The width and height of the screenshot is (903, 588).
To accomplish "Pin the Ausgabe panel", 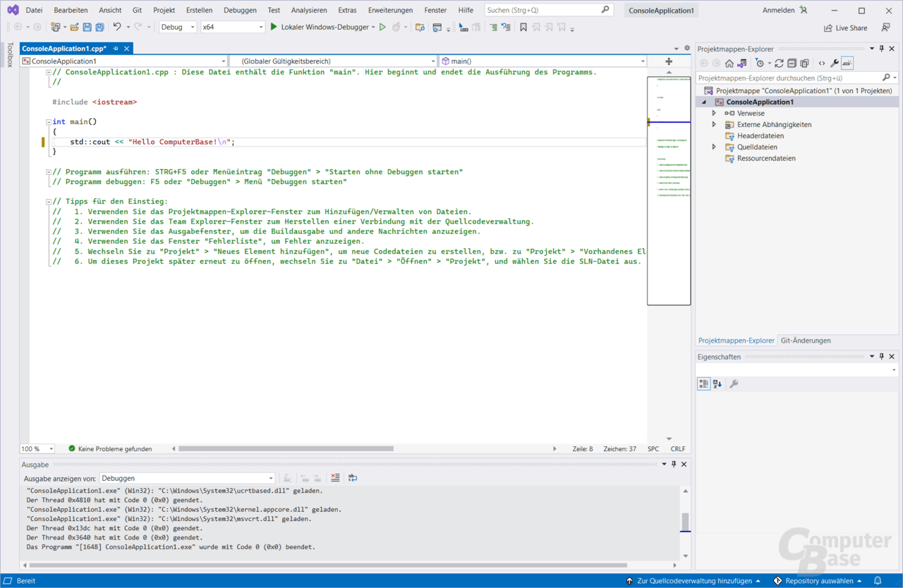I will 674,465.
